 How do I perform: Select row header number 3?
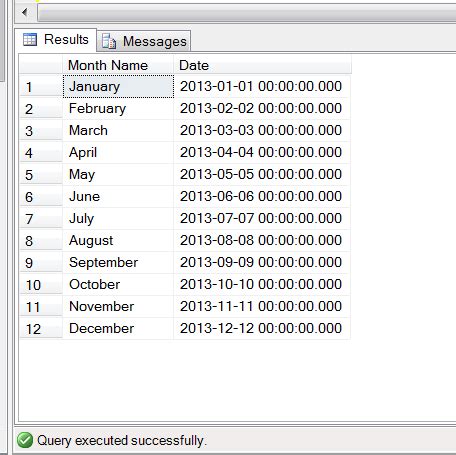pos(41,131)
